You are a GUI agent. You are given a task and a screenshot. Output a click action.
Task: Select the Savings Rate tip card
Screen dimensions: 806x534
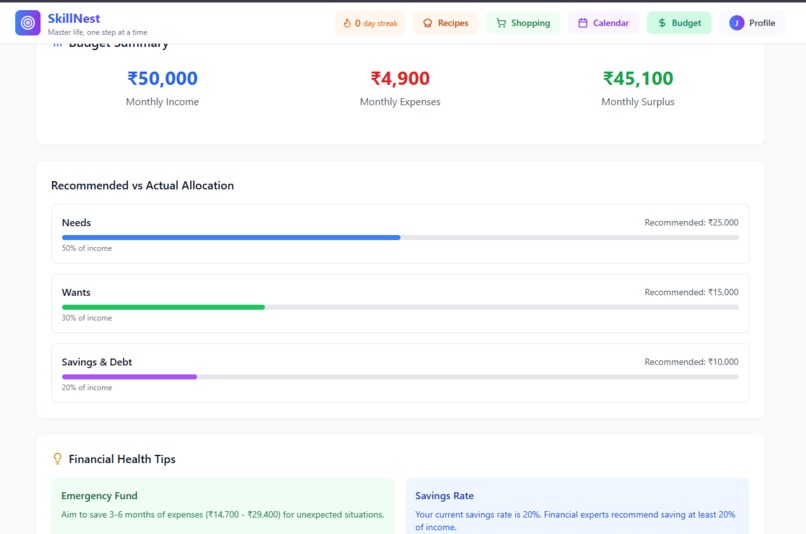pos(577,506)
